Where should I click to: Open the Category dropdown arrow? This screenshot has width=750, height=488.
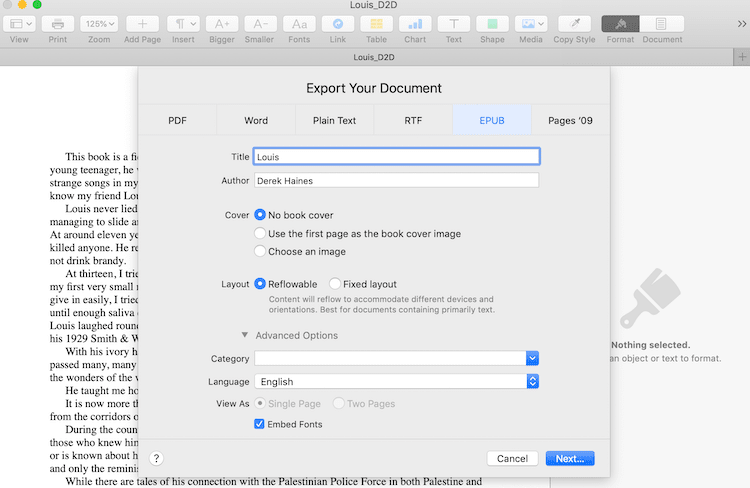pyautogui.click(x=532, y=358)
